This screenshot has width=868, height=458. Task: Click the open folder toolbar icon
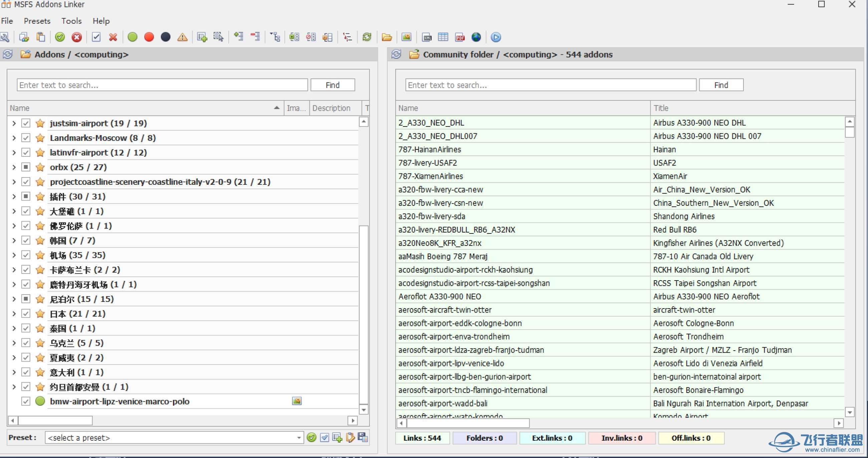click(x=387, y=37)
